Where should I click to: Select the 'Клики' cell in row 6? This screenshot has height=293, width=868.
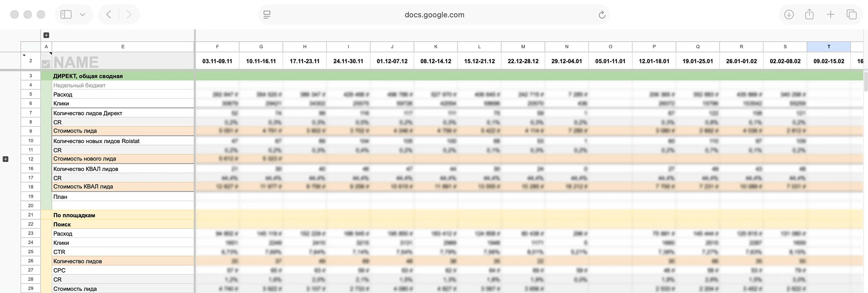(123, 104)
